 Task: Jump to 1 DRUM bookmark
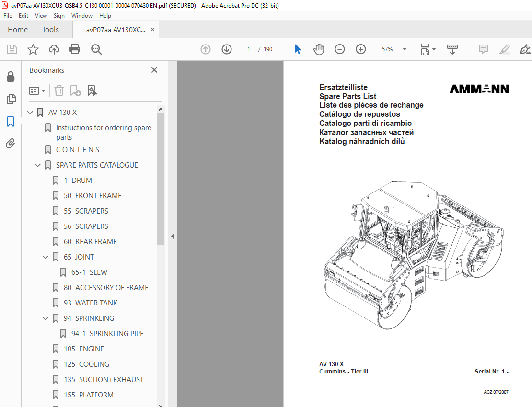78,181
